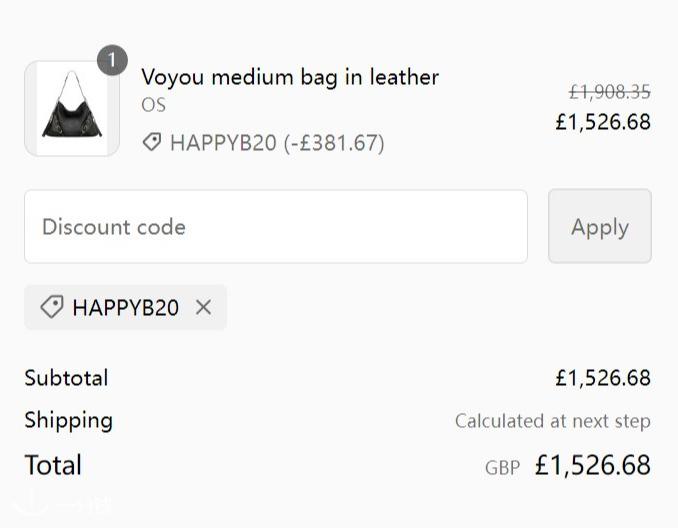The height and width of the screenshot is (528, 678).
Task: Click the Subtotal amount £1,526.68
Action: (x=602, y=378)
